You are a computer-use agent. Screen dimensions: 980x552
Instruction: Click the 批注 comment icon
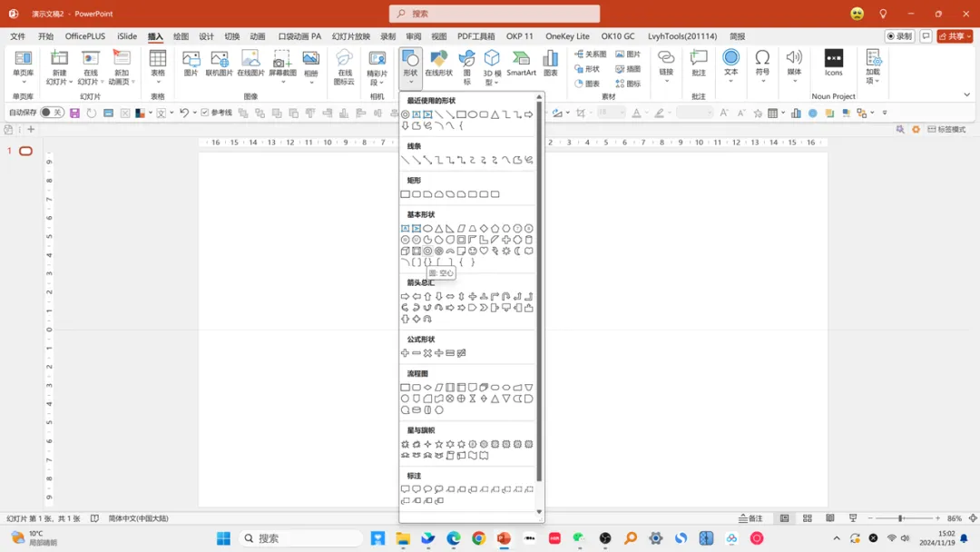(x=699, y=64)
